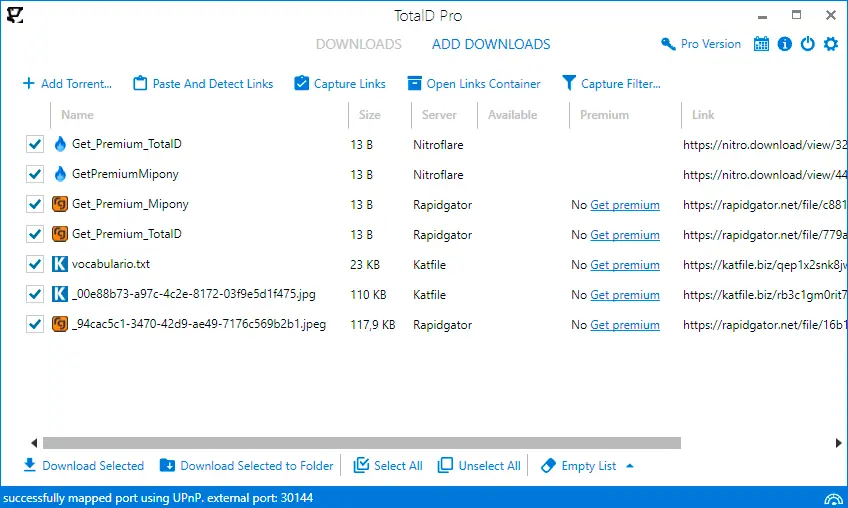Viewport: 848px width, 508px height.
Task: Click Rapidgator icon of _94cac5c1 jpeg file
Action: point(59,324)
